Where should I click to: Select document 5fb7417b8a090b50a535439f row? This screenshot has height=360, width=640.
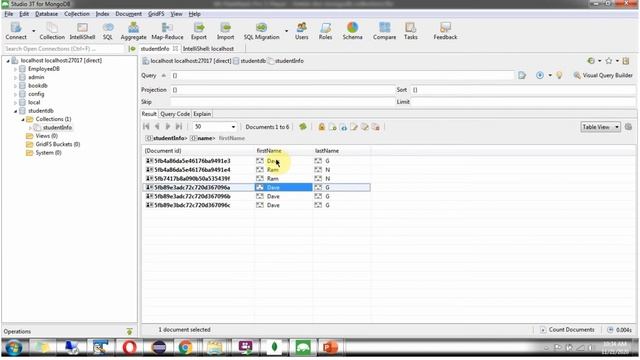click(x=256, y=178)
